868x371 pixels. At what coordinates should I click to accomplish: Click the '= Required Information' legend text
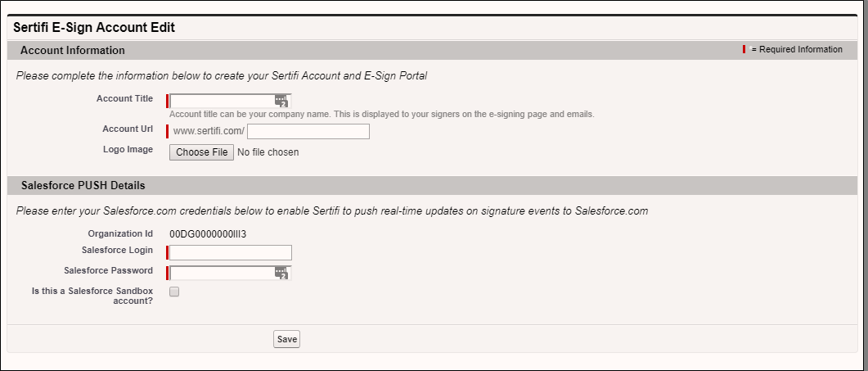coord(797,49)
